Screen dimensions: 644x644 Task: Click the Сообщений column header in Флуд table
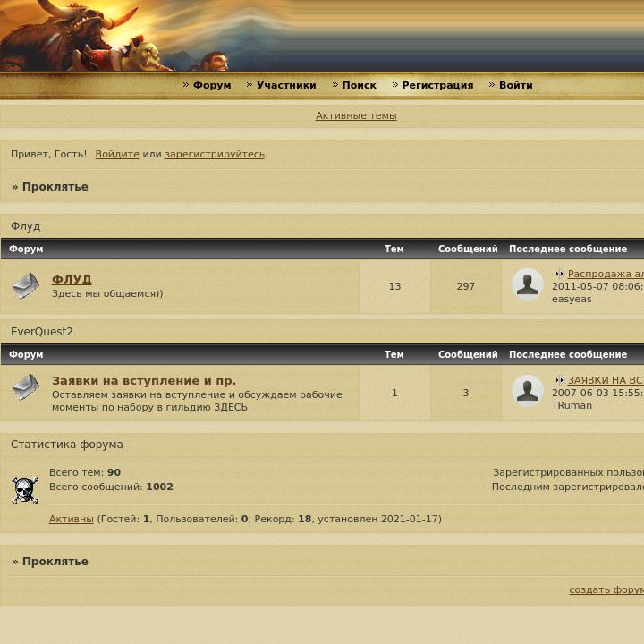468,249
